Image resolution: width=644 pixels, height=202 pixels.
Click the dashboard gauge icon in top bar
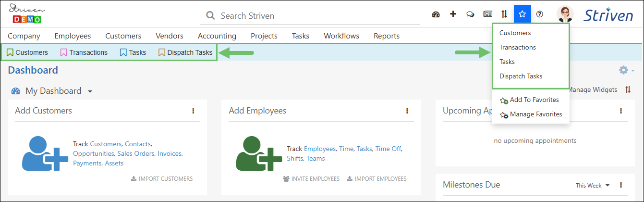[x=436, y=14]
